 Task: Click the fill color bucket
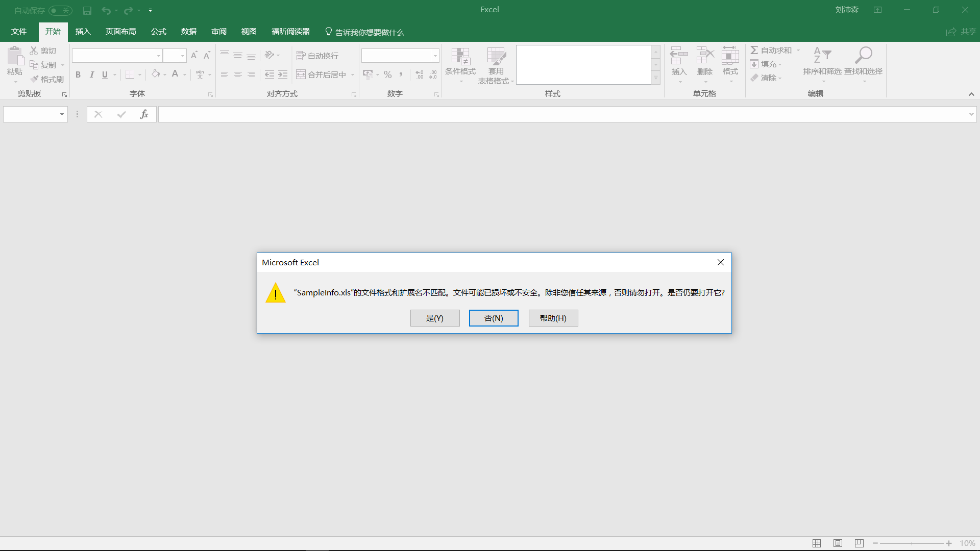click(x=156, y=74)
